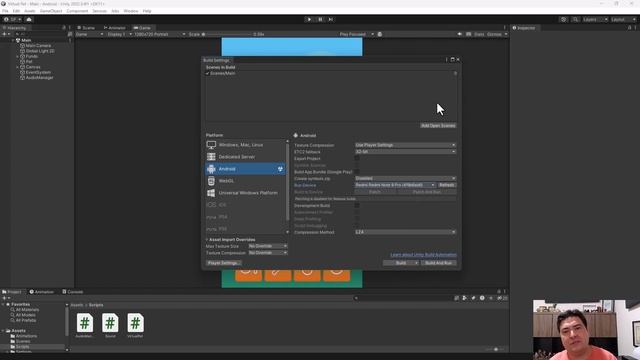Open the Max Texture Size override dropdown
640x360 pixels.
pyautogui.click(x=268, y=246)
